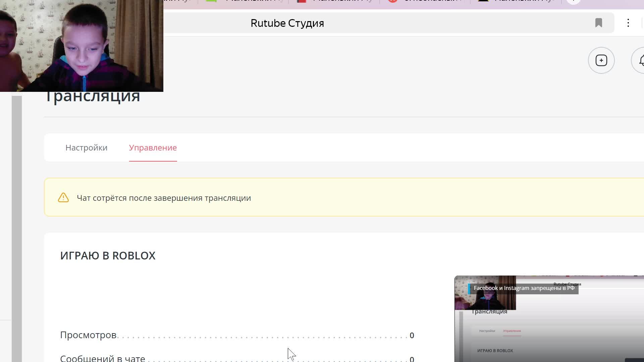This screenshot has height=362, width=644.
Task: Open the browser three-dot menu
Action: pyautogui.click(x=628, y=23)
